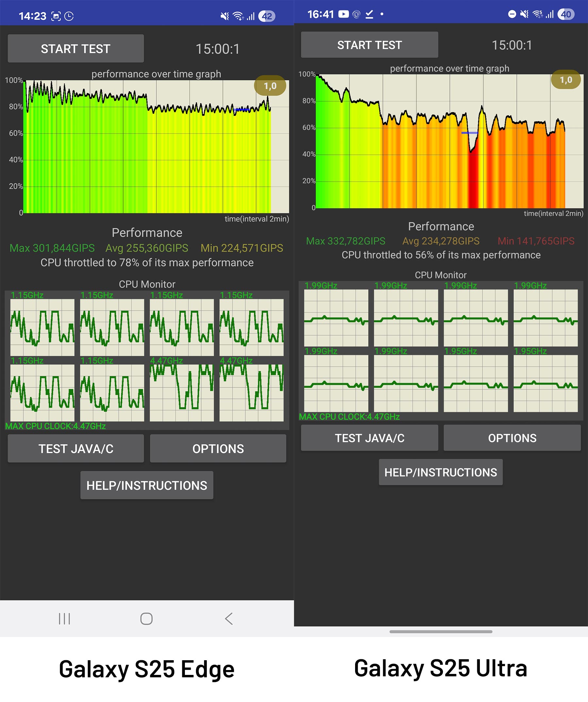Tap first 1.95GHz core graph on S25 Ultra
This screenshot has width=588, height=702.
pyautogui.click(x=476, y=383)
